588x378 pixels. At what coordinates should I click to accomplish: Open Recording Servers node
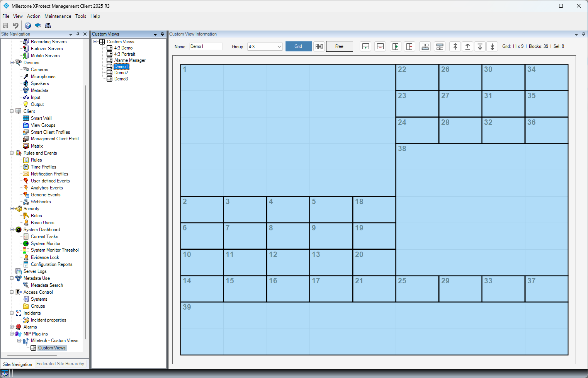click(49, 42)
